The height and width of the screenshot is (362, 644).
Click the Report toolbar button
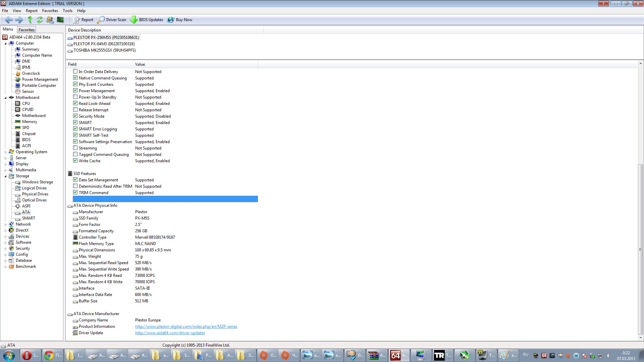pyautogui.click(x=83, y=20)
